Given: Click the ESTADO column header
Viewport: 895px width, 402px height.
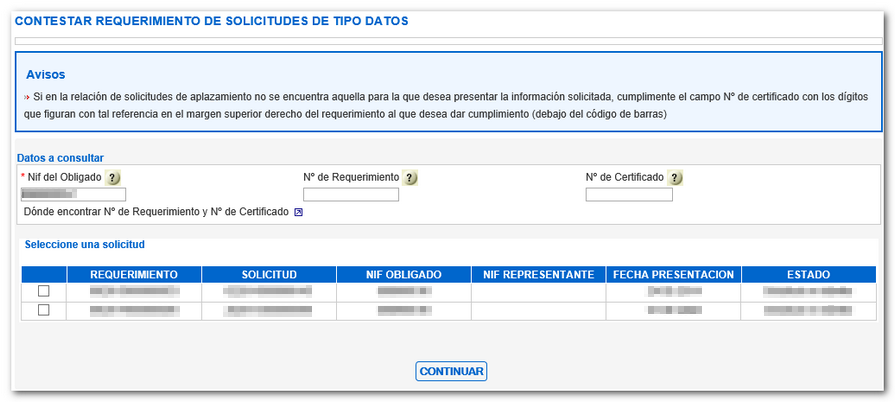Looking at the screenshot, I should pos(808,275).
